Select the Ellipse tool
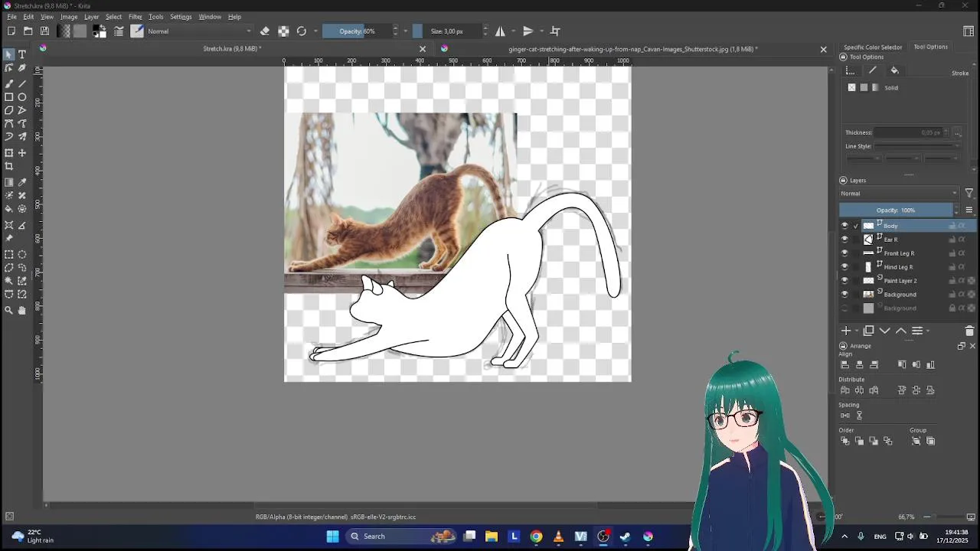 pos(22,97)
